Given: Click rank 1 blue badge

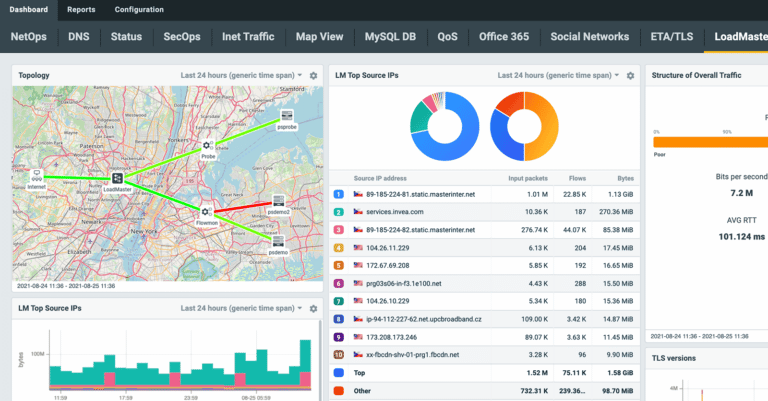Looking at the screenshot, I should 338,194.
